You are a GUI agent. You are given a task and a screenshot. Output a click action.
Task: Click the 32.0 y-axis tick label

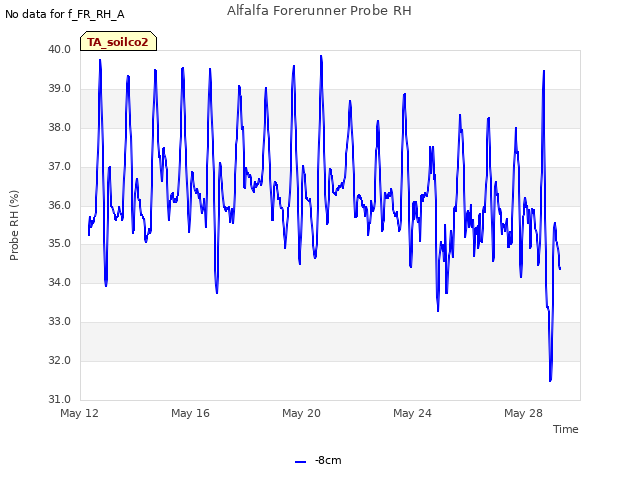(60, 360)
